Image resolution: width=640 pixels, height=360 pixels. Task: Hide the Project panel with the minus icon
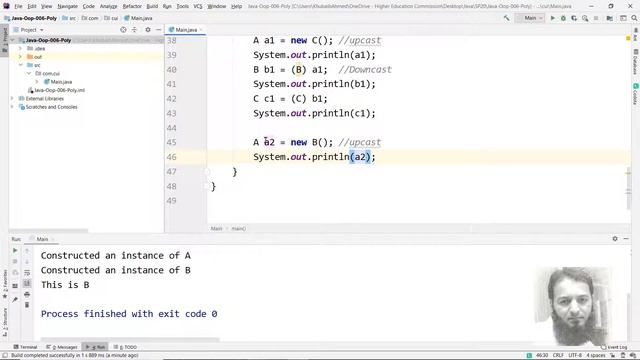coord(158,30)
